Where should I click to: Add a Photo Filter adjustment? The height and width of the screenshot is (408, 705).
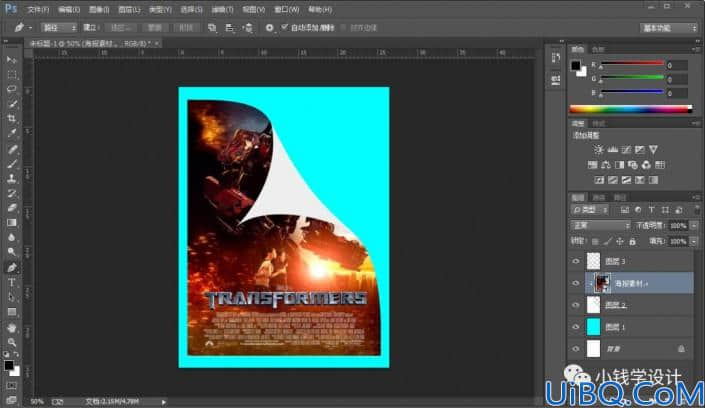click(633, 165)
